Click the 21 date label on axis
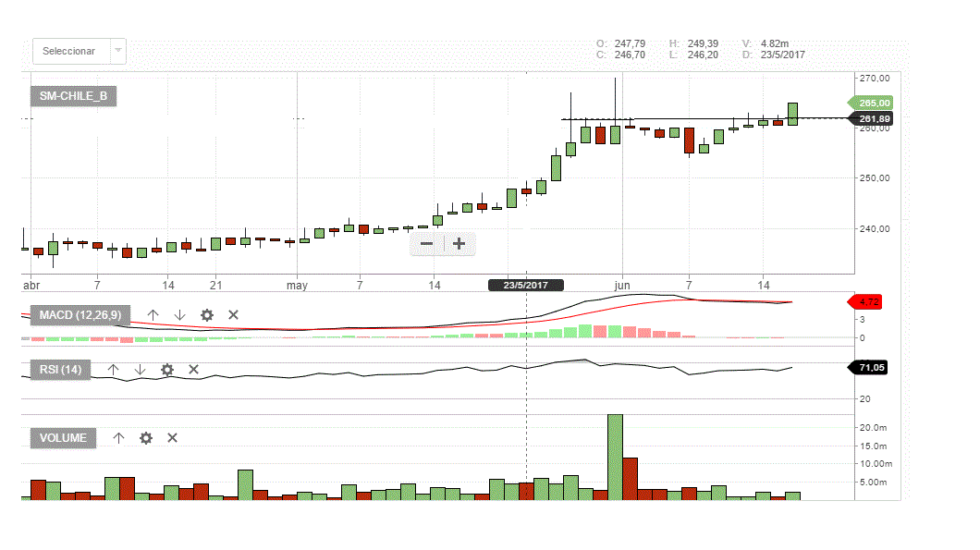 click(x=215, y=286)
